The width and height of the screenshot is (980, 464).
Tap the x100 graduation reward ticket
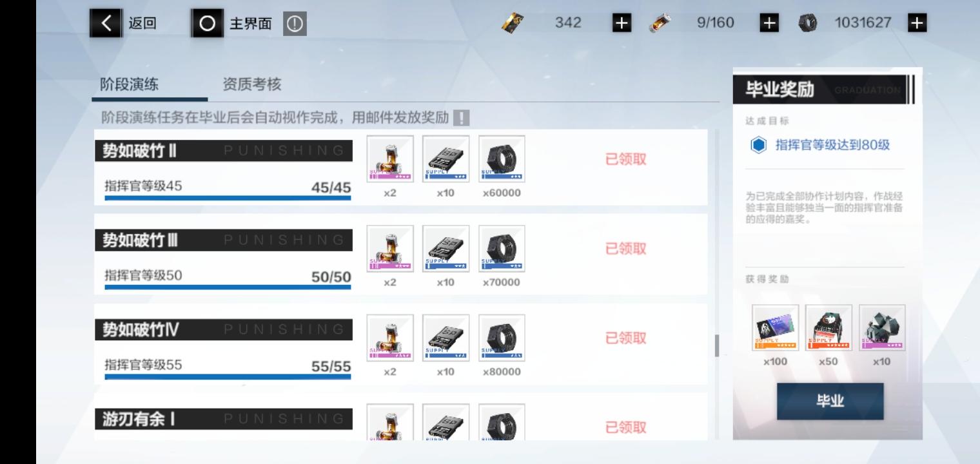click(x=775, y=327)
